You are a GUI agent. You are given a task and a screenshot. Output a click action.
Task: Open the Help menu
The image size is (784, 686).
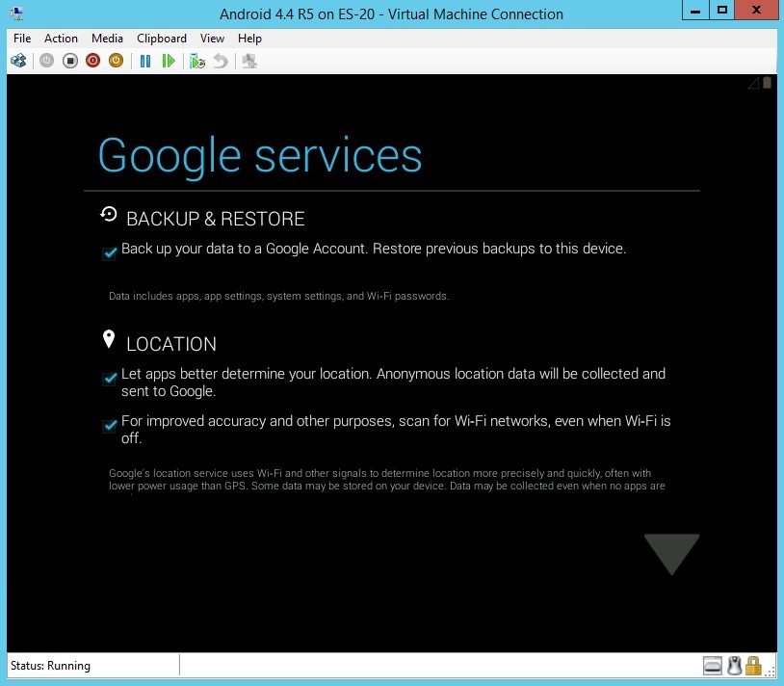pyautogui.click(x=249, y=39)
